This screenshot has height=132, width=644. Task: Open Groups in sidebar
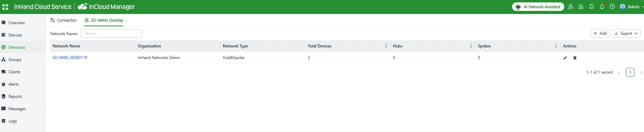[x=22, y=60]
